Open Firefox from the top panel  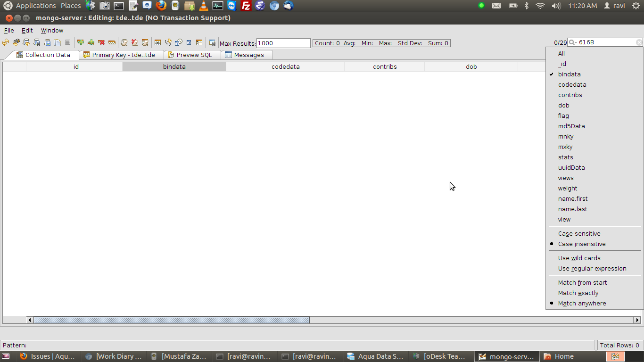click(161, 6)
